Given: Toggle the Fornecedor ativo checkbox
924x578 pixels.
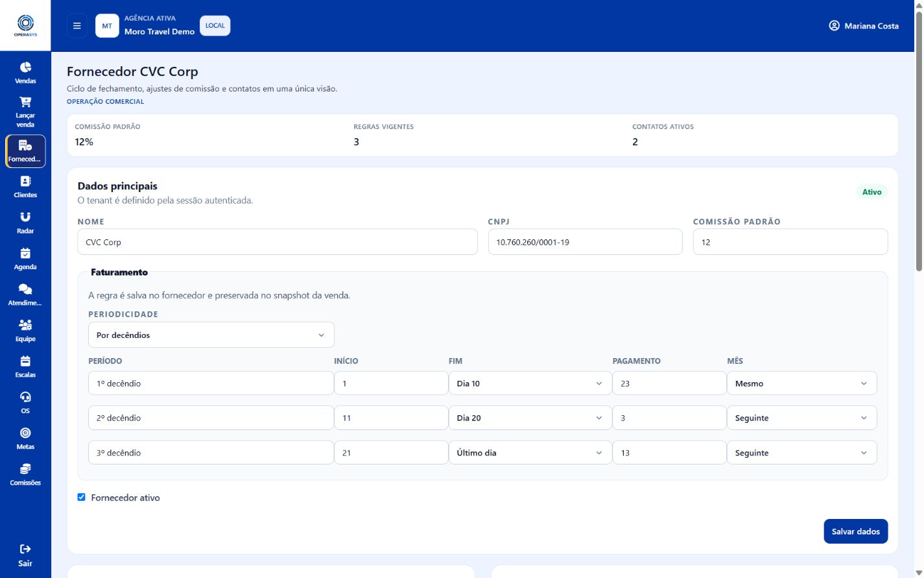Looking at the screenshot, I should click(82, 498).
